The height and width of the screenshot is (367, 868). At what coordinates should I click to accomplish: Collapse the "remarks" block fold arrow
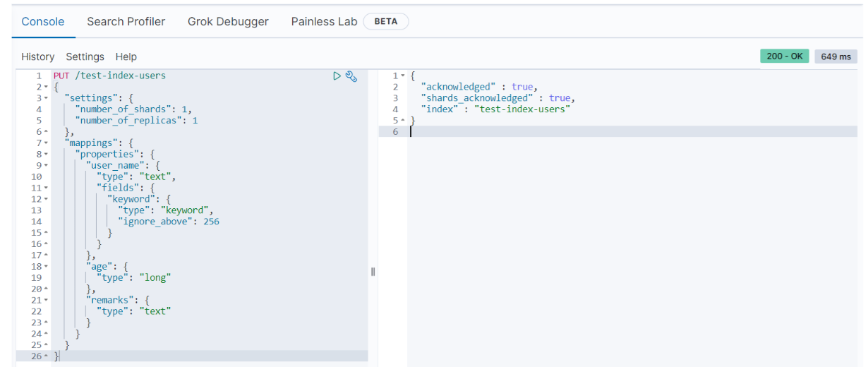pyautogui.click(x=46, y=301)
